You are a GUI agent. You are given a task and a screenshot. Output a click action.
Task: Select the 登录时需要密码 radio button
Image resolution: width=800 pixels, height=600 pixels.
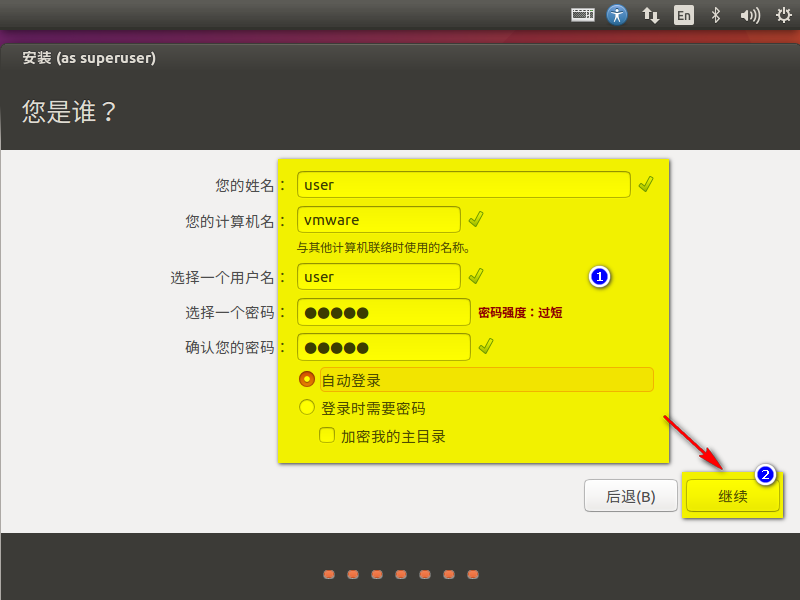(x=307, y=407)
